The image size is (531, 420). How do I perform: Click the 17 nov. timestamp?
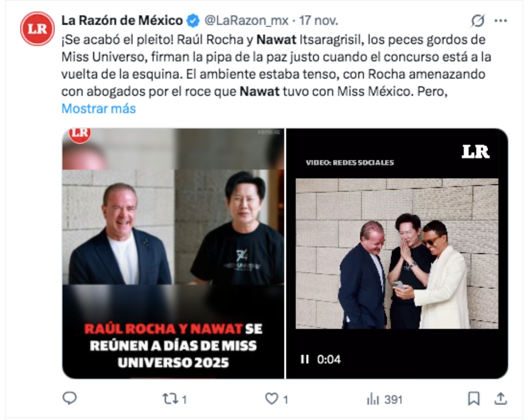click(x=319, y=20)
